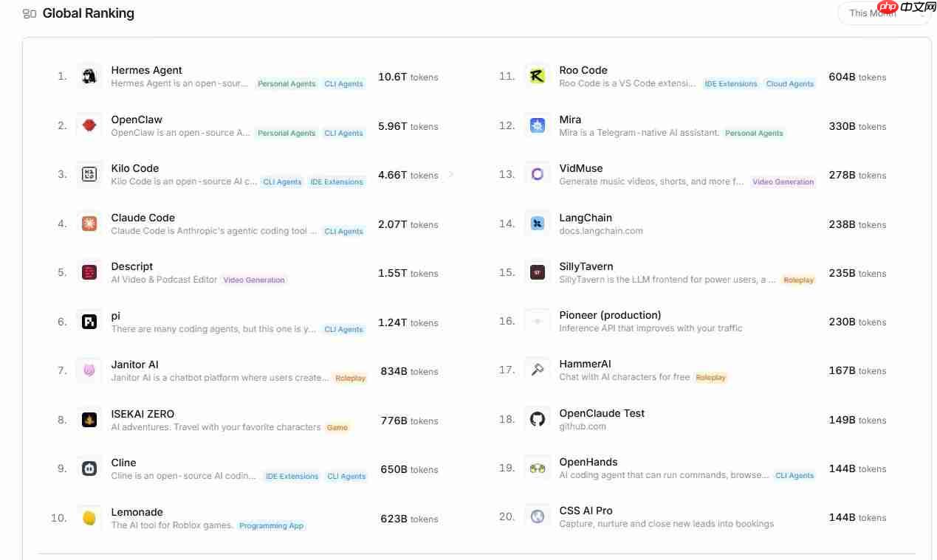Select the Claude Code orange icon
The image size is (937, 560).
(x=89, y=224)
